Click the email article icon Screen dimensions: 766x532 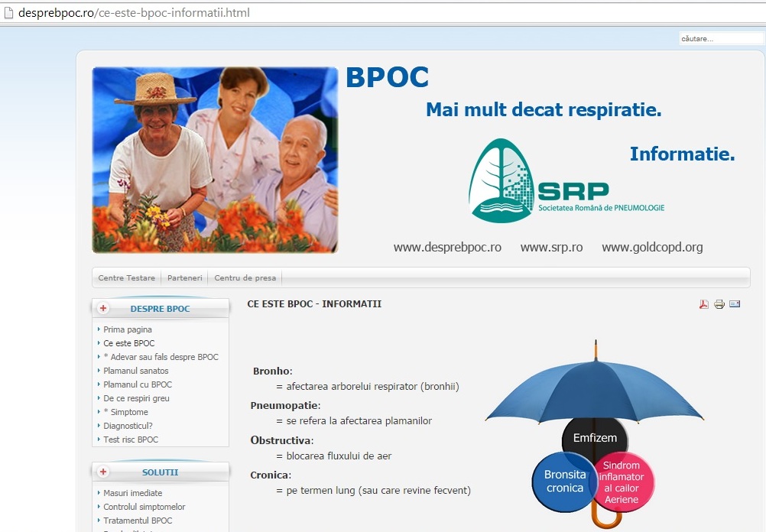pos(735,304)
